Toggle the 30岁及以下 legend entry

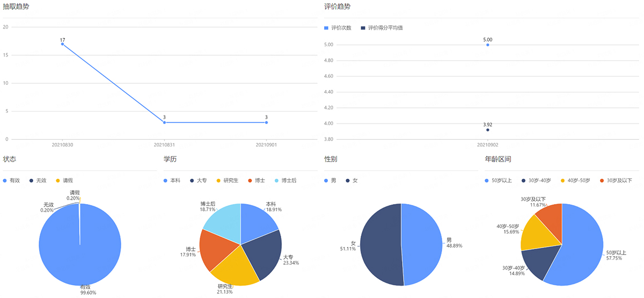tap(615, 180)
